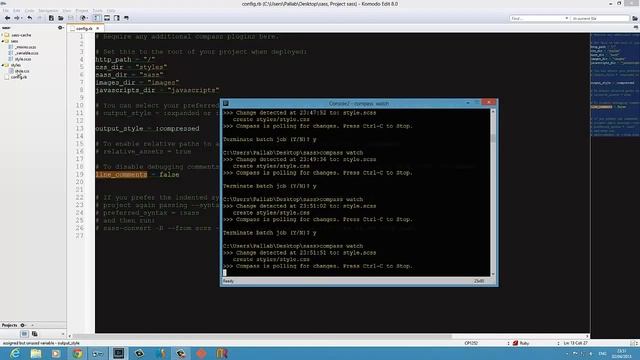Click the Console2 window title-bar icon
This screenshot has width=640, height=360.
click(226, 104)
